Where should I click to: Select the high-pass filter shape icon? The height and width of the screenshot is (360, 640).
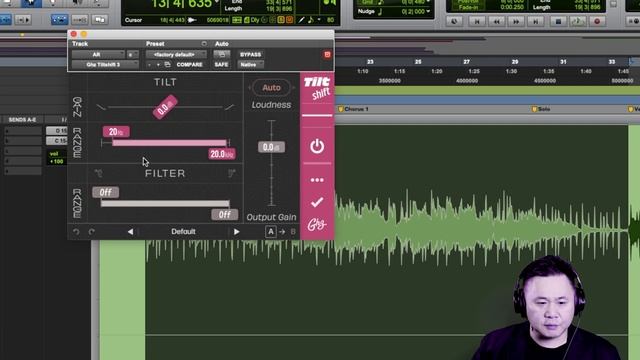[x=99, y=173]
